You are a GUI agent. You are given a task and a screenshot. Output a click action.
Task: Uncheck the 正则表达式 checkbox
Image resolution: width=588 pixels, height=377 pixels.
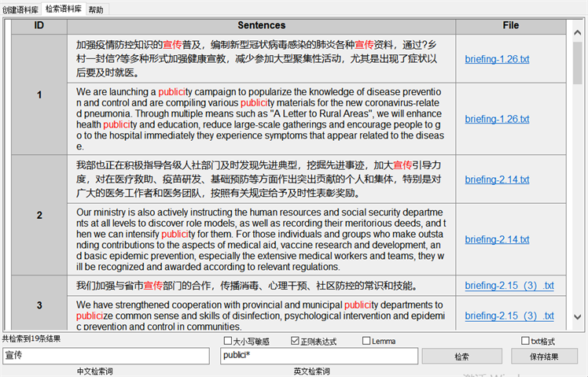(x=295, y=342)
